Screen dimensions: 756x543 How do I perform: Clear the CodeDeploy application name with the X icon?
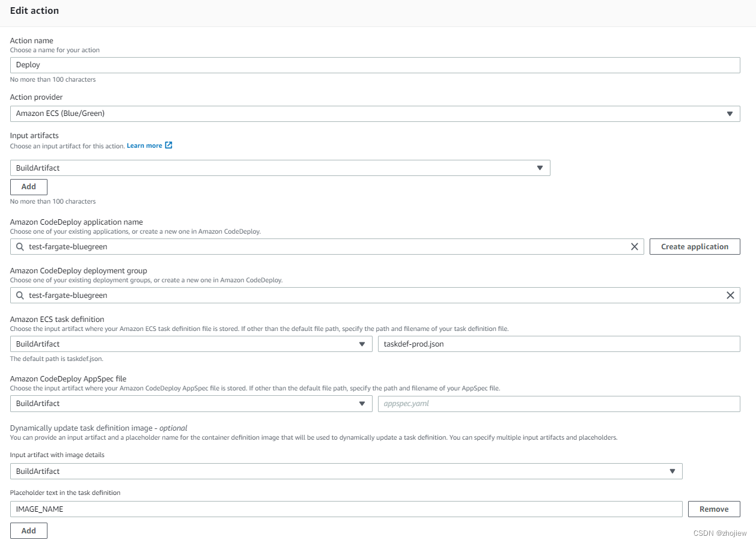(x=634, y=247)
